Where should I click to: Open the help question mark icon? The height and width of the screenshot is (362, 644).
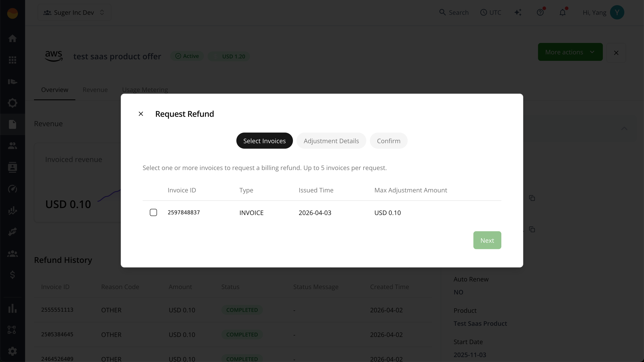540,12
